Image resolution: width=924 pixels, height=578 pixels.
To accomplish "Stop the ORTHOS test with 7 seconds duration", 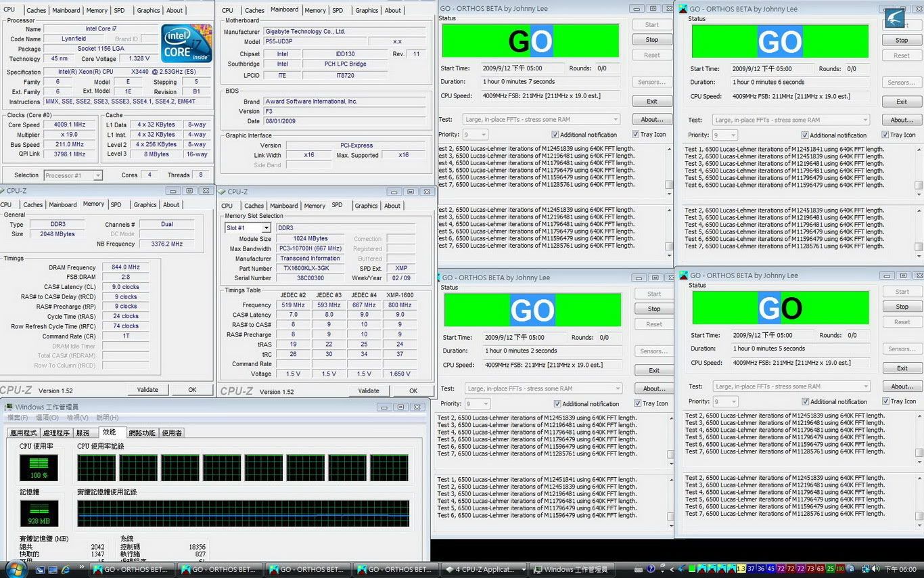I will coord(652,40).
